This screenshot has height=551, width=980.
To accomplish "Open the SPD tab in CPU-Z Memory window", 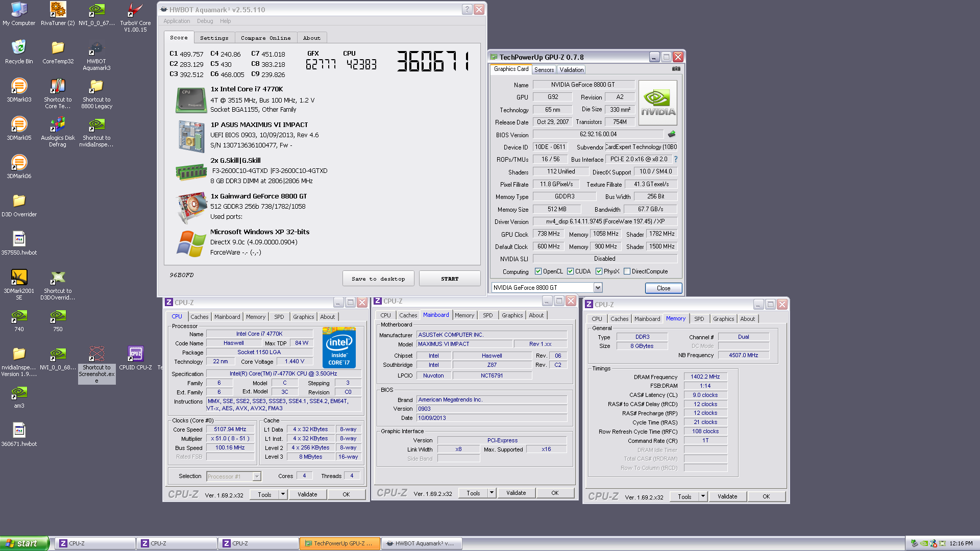I will coord(699,319).
